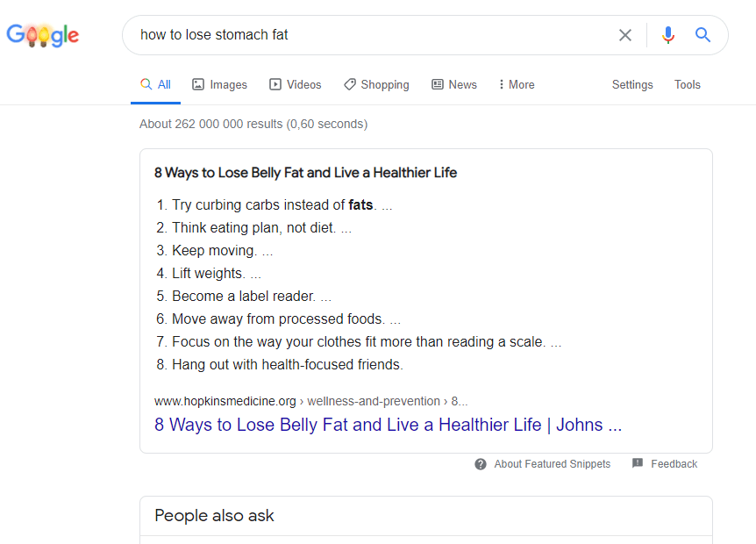Clear the search box with X icon
Screen dimensions: 756x544
point(624,35)
